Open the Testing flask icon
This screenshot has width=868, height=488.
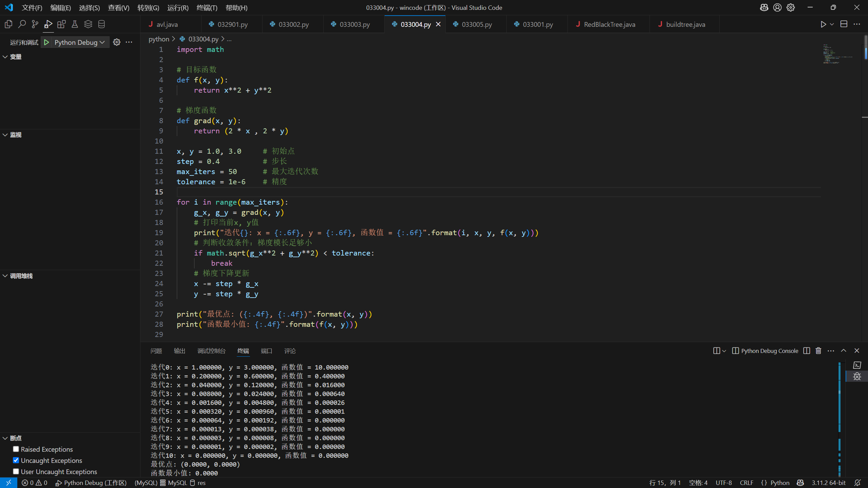tap(75, 24)
